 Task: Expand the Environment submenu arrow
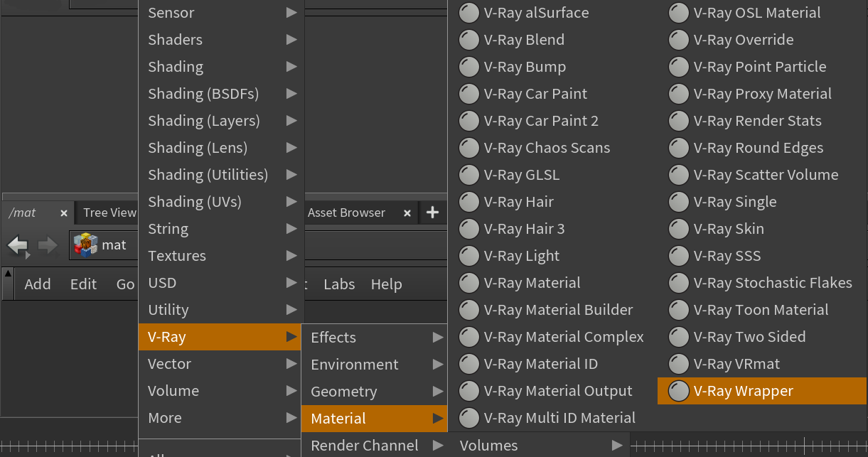point(438,365)
